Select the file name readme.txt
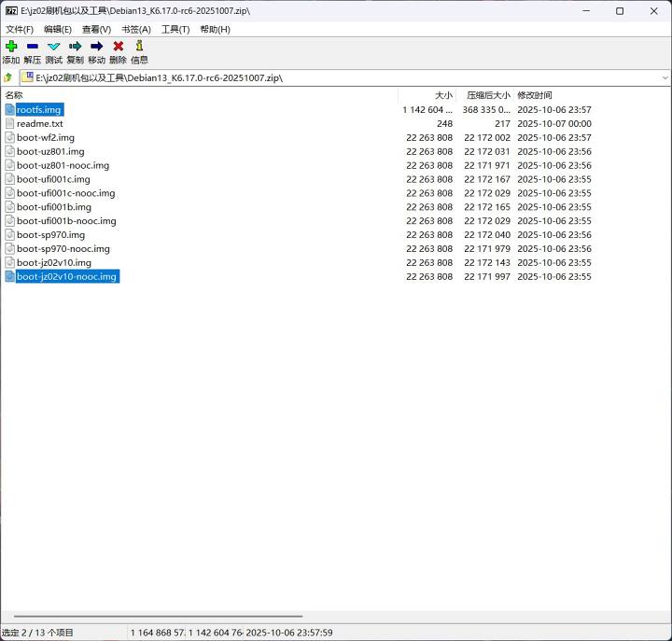 pyautogui.click(x=40, y=124)
